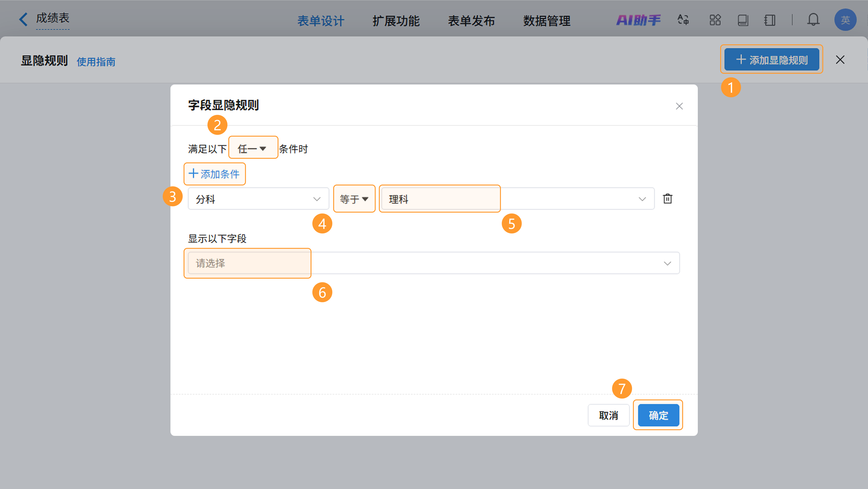Screen dimensions: 868x489
Task: Open the AI助手 assistant
Action: tap(638, 20)
